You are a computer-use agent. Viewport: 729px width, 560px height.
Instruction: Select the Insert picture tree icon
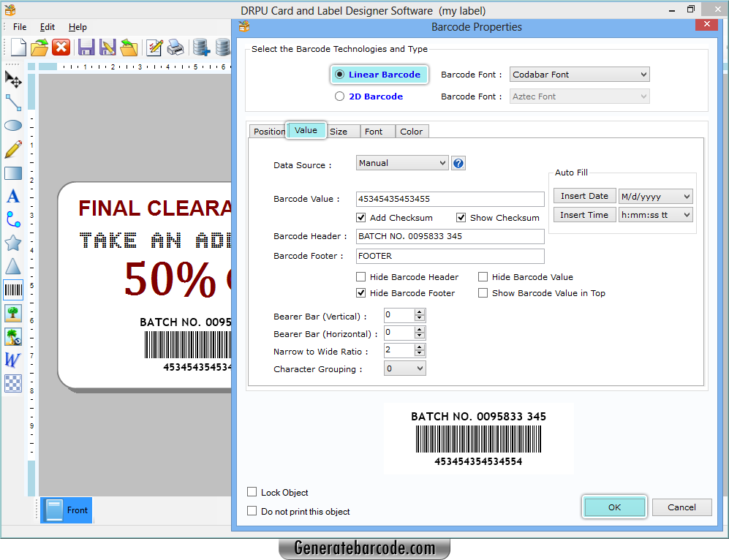(13, 313)
